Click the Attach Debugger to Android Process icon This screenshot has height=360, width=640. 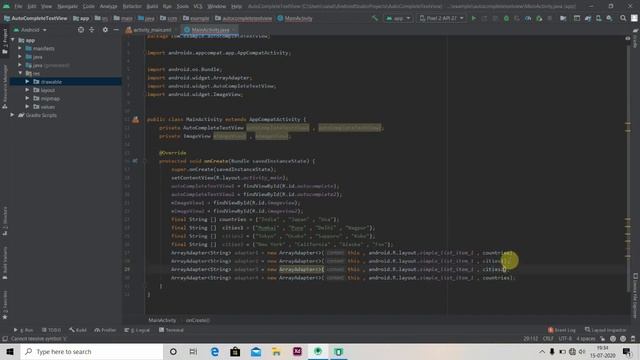point(539,18)
